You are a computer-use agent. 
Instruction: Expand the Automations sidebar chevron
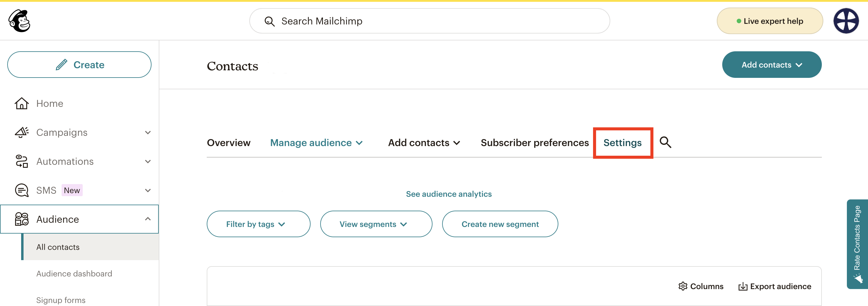click(148, 161)
